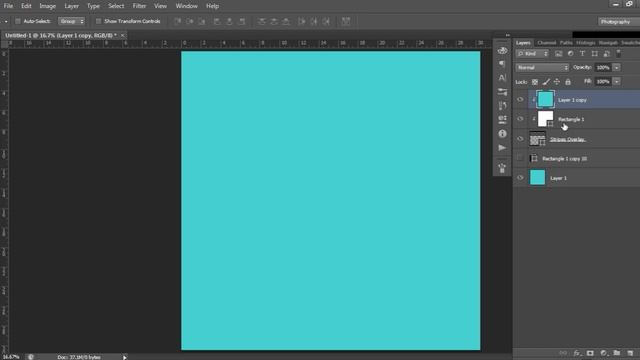The image size is (640, 360).
Task: Open the Clone Source panel icon
Action: [x=502, y=168]
